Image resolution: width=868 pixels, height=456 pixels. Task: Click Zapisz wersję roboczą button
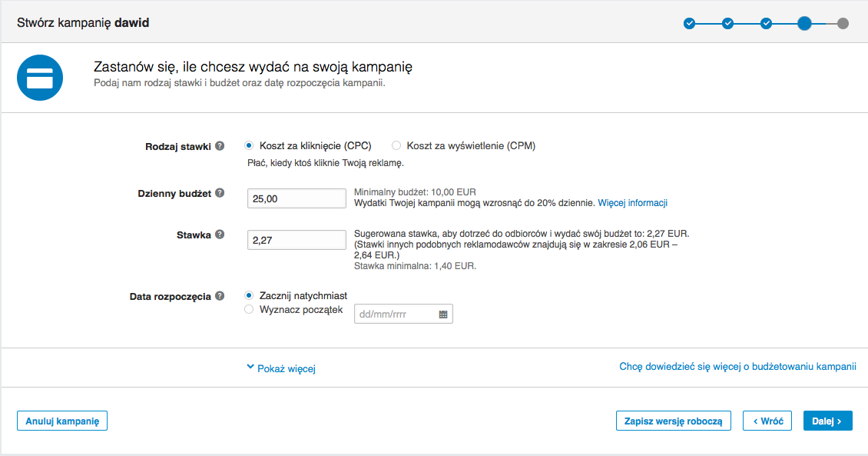[x=673, y=421]
